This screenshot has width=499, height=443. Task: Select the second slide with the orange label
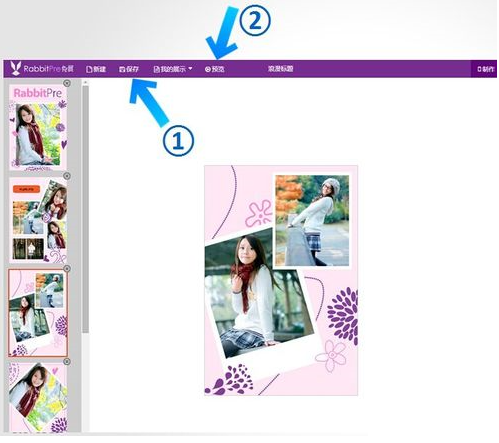(x=38, y=220)
